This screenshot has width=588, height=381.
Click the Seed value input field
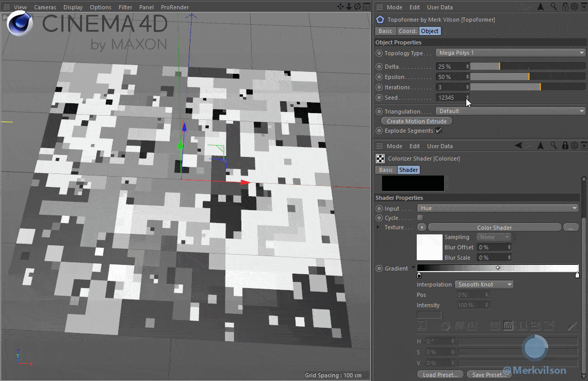[450, 98]
